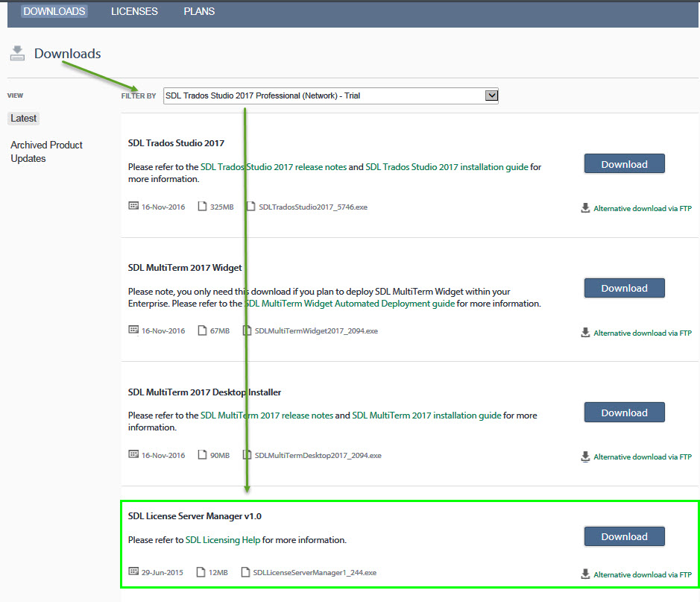Open Archived Product Updates view
The width and height of the screenshot is (700, 602).
[x=46, y=152]
